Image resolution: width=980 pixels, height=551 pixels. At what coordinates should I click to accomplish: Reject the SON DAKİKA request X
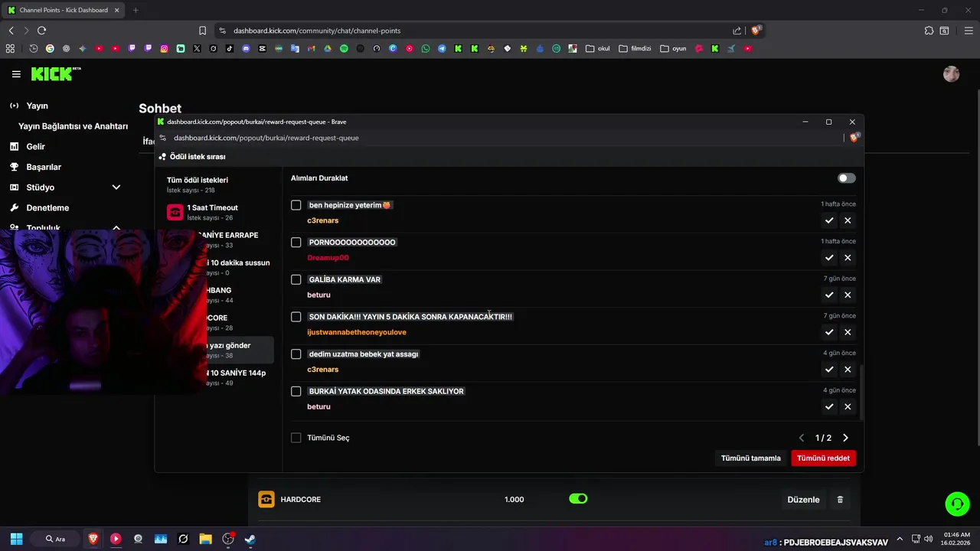click(848, 332)
